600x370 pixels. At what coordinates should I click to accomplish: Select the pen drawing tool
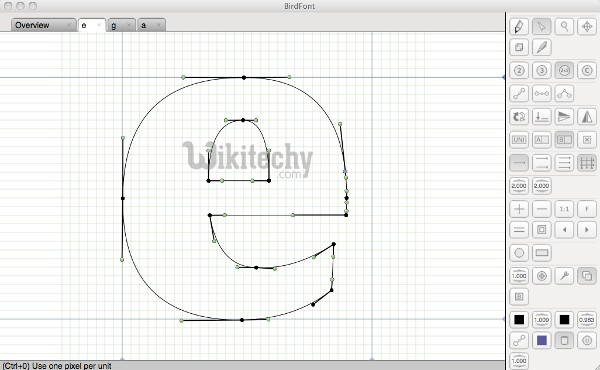519,26
